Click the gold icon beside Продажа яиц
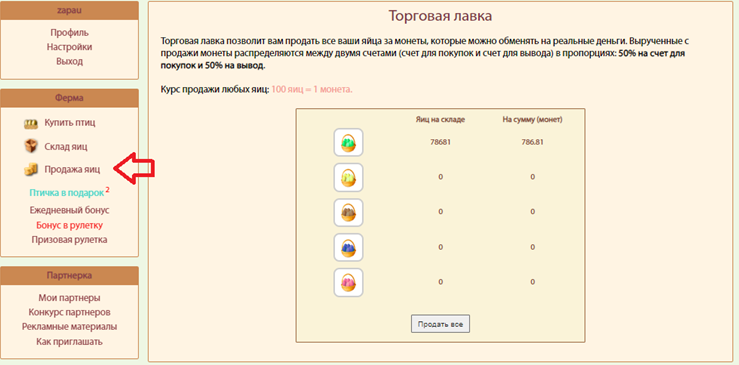The width and height of the screenshot is (739, 365). 31,170
